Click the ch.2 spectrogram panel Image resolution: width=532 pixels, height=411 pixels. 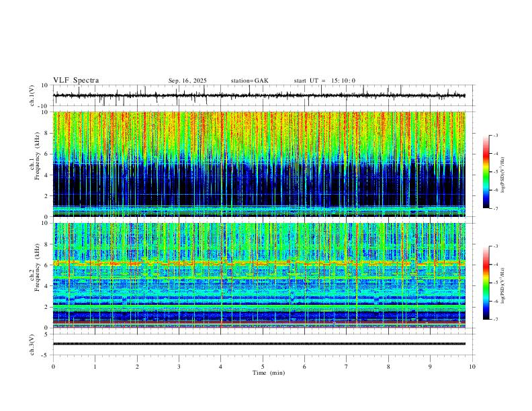(259, 275)
